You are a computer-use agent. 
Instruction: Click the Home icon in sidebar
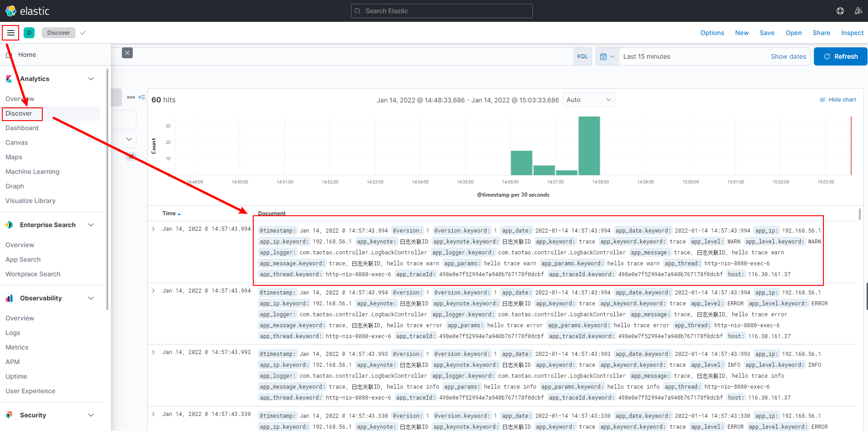pyautogui.click(x=9, y=55)
